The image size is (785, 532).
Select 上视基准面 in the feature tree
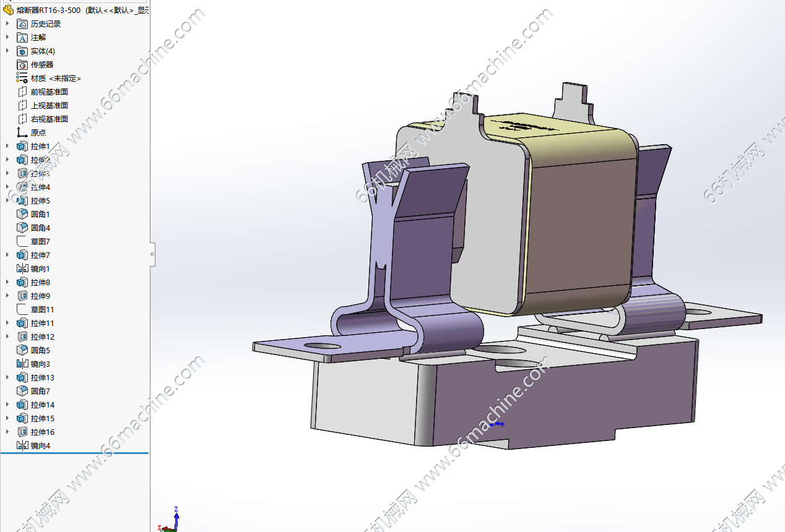49,105
